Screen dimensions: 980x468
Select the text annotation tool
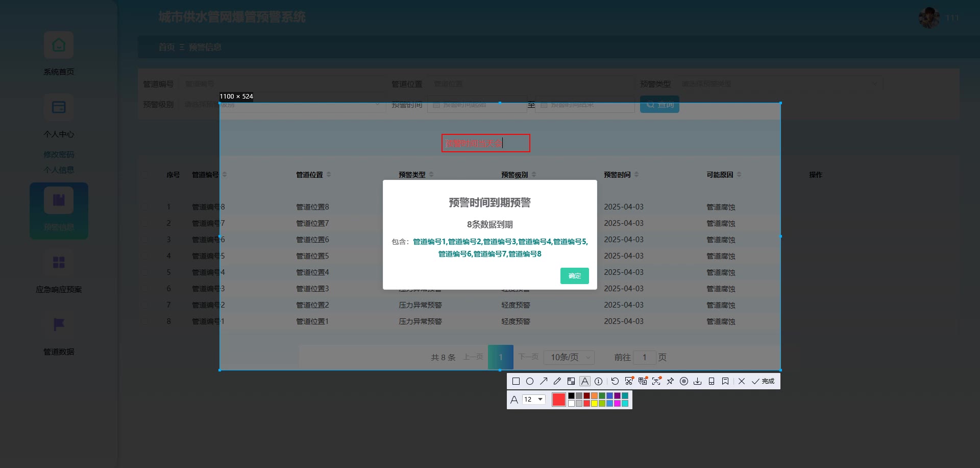[585, 381]
